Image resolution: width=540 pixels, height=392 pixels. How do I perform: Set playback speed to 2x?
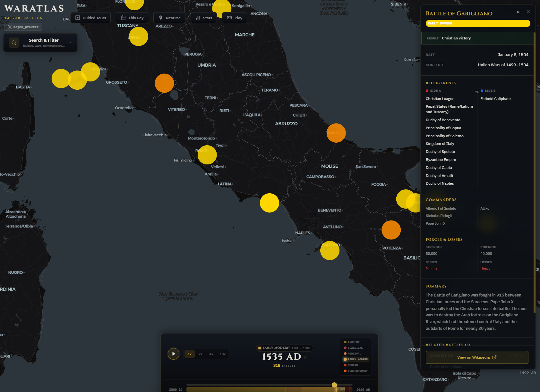click(200, 354)
